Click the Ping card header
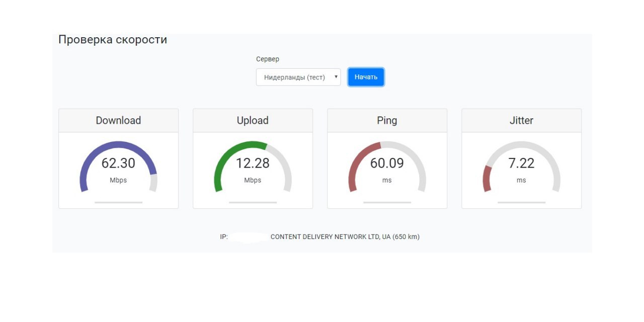 tap(387, 121)
